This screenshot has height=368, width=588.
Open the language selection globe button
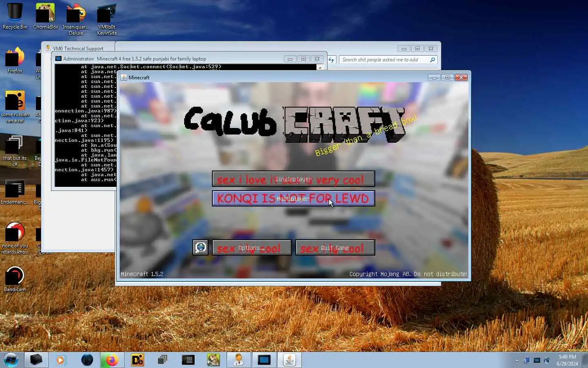pos(200,247)
